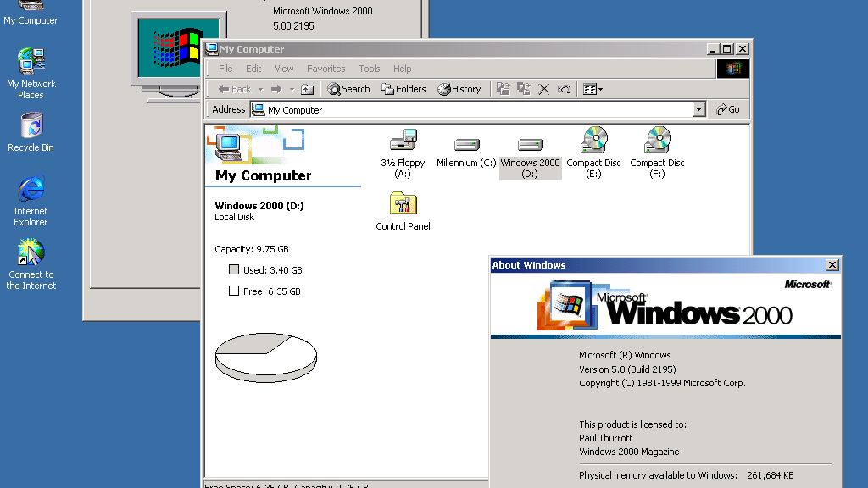Open History view

tap(459, 88)
